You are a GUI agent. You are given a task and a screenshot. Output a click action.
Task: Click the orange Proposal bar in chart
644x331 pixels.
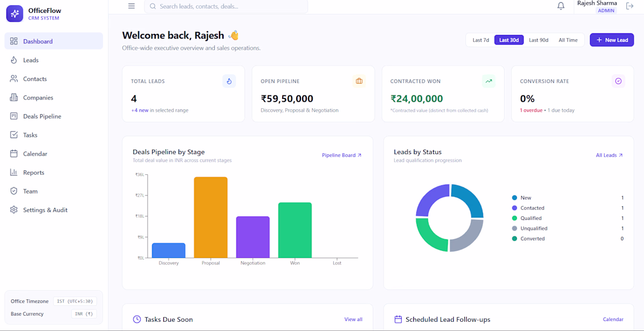click(x=211, y=218)
